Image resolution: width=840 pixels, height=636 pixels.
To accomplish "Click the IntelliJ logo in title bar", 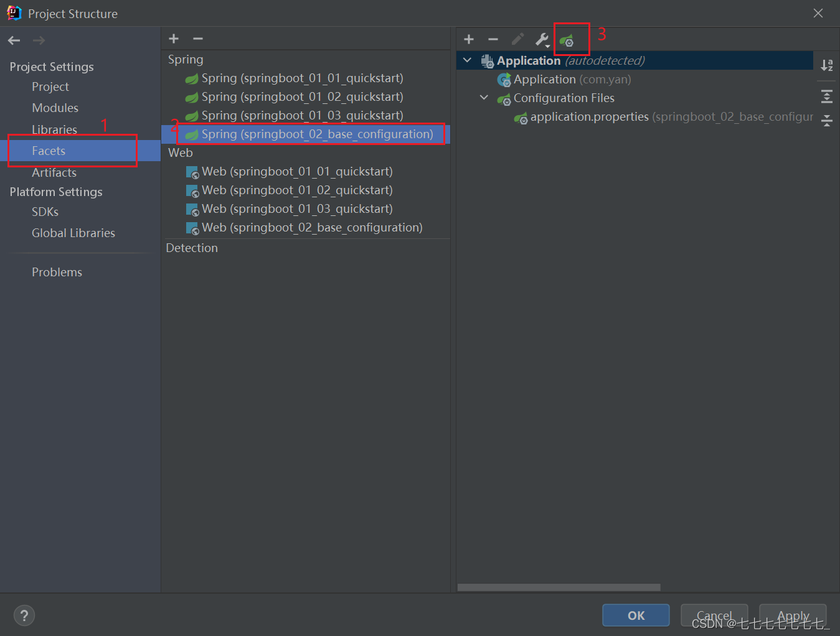I will (14, 13).
